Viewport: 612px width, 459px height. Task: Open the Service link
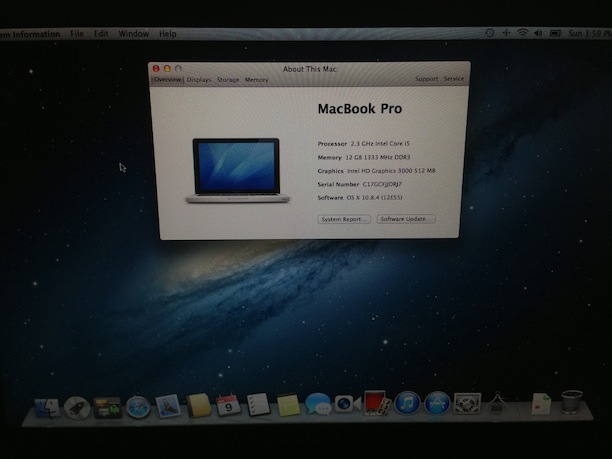(454, 79)
